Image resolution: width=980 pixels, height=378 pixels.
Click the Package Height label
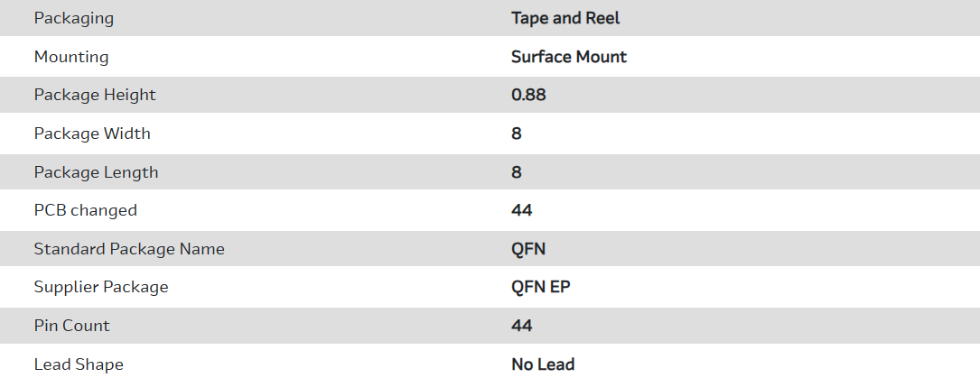(95, 95)
